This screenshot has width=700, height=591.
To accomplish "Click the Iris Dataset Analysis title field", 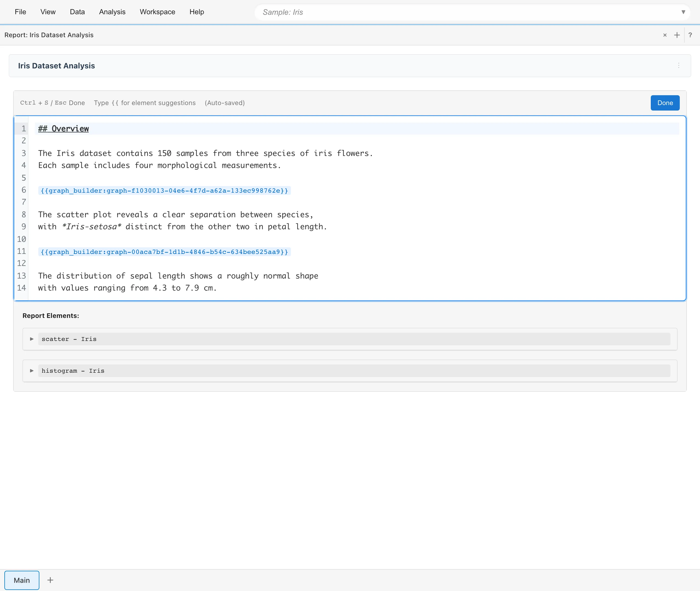I will coord(57,66).
